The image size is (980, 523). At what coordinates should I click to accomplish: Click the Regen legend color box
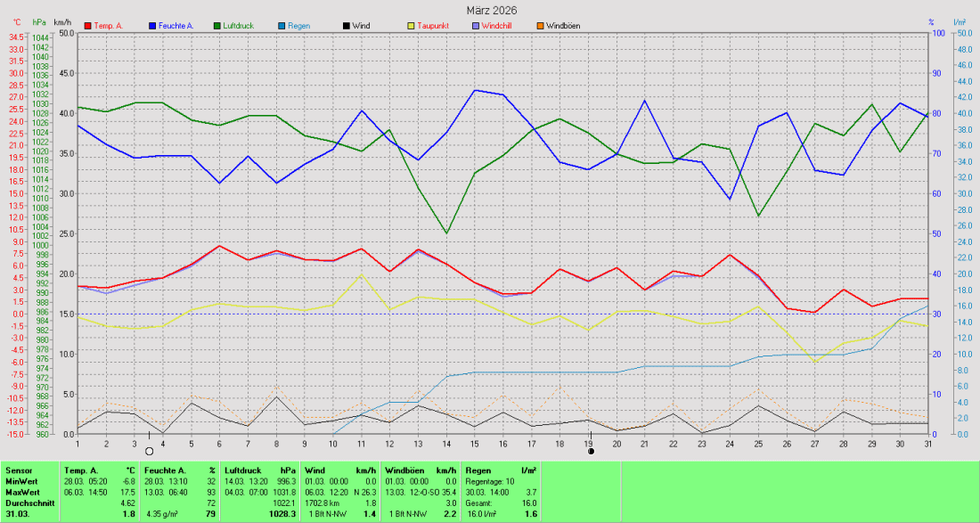(x=280, y=27)
